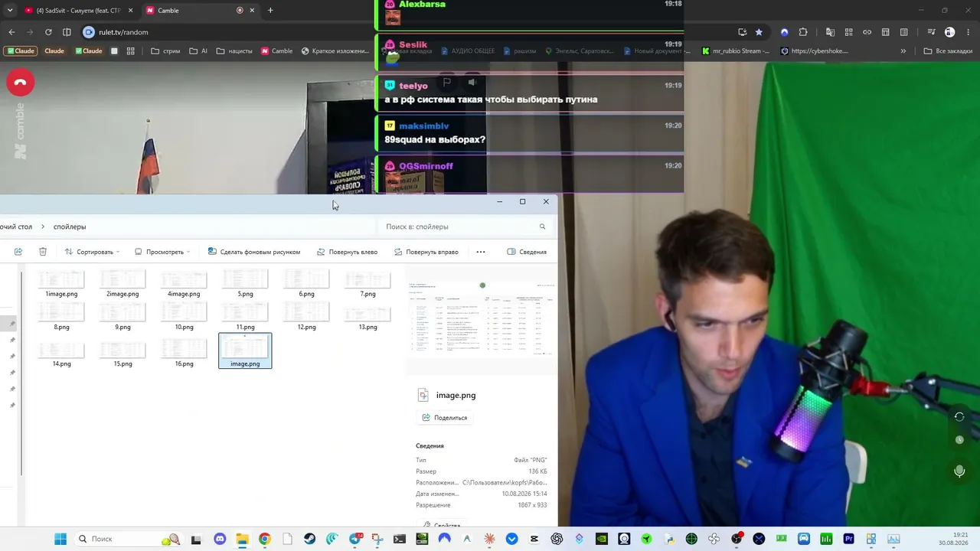
Task: Select the highlighted image.png file
Action: pyautogui.click(x=245, y=350)
